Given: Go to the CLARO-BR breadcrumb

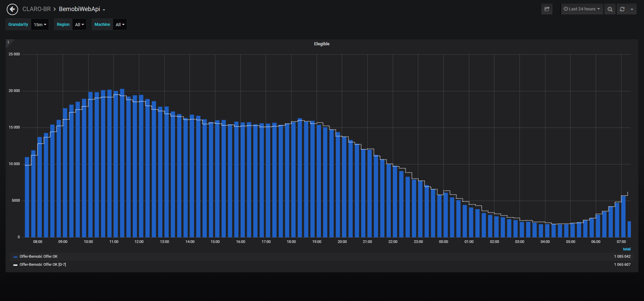Looking at the screenshot, I should (37, 9).
